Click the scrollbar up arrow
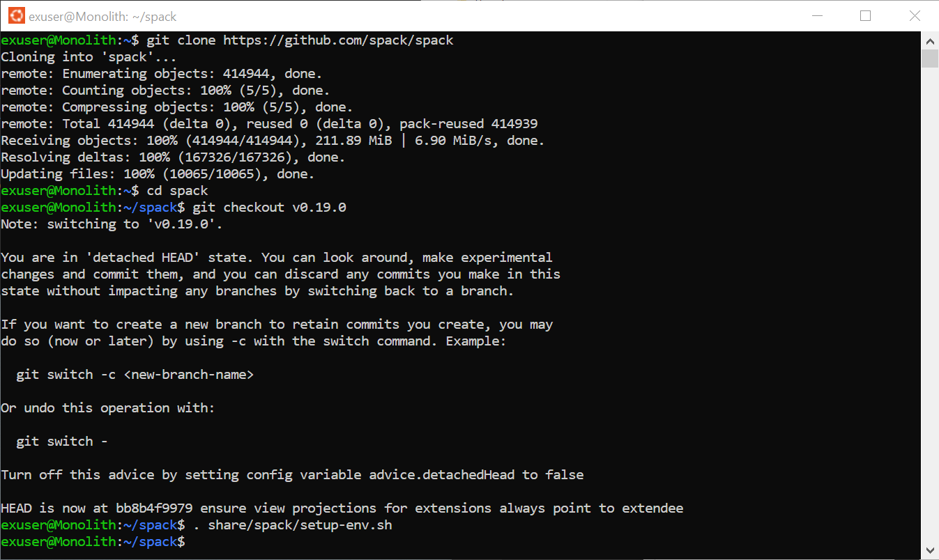939x560 pixels. coord(930,40)
